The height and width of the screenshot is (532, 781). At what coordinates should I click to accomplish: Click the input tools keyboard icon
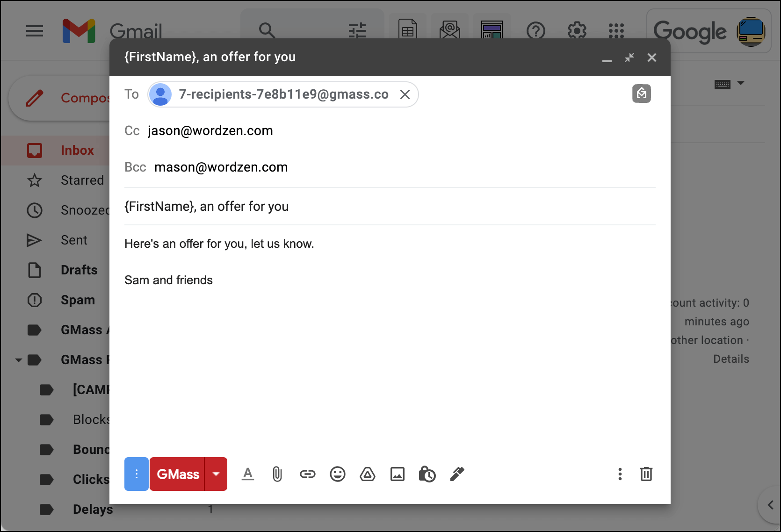pos(723,84)
